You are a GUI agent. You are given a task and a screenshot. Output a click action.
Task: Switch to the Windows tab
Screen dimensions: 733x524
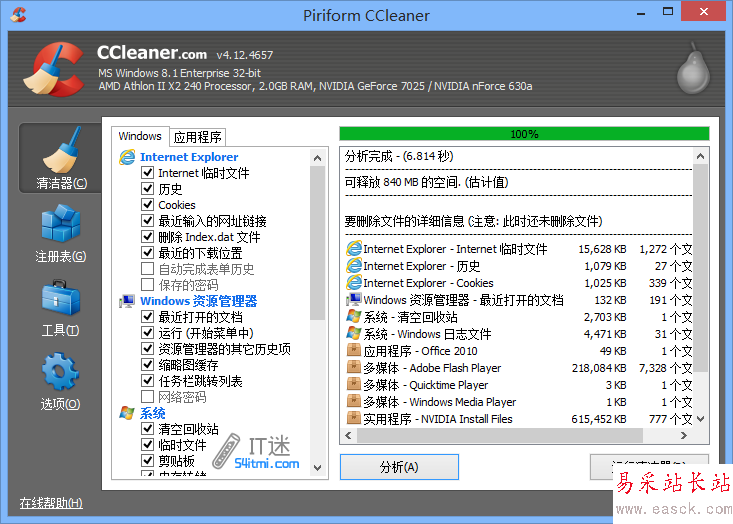pyautogui.click(x=140, y=136)
